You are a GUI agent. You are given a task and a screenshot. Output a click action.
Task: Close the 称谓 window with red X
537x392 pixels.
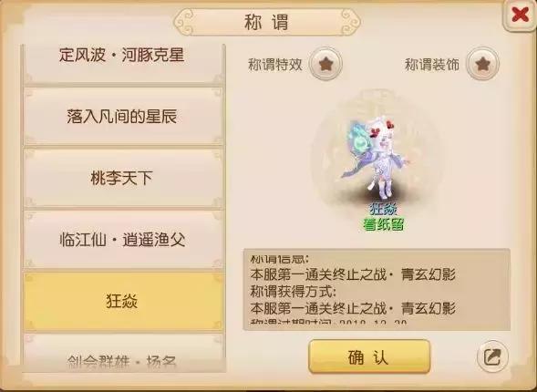520,15
